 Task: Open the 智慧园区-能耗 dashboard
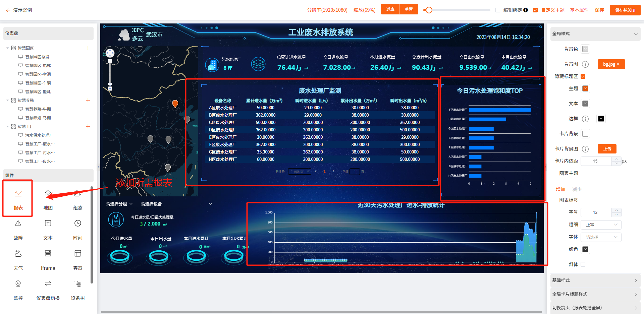(38, 91)
